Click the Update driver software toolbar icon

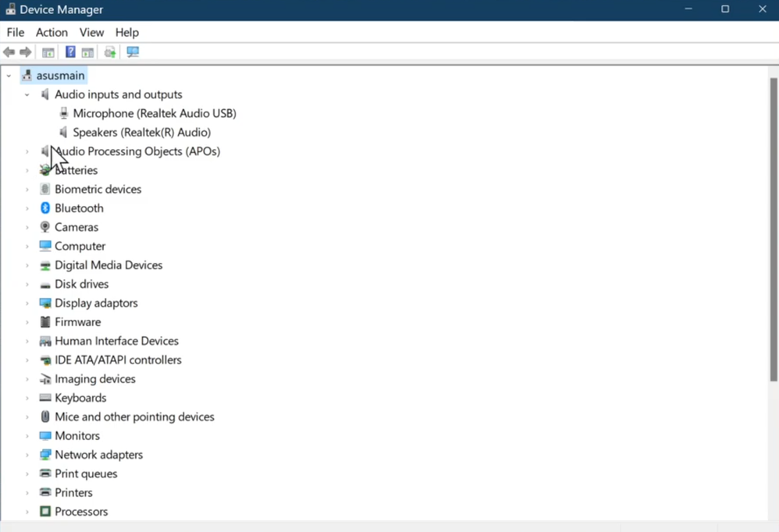coord(110,52)
